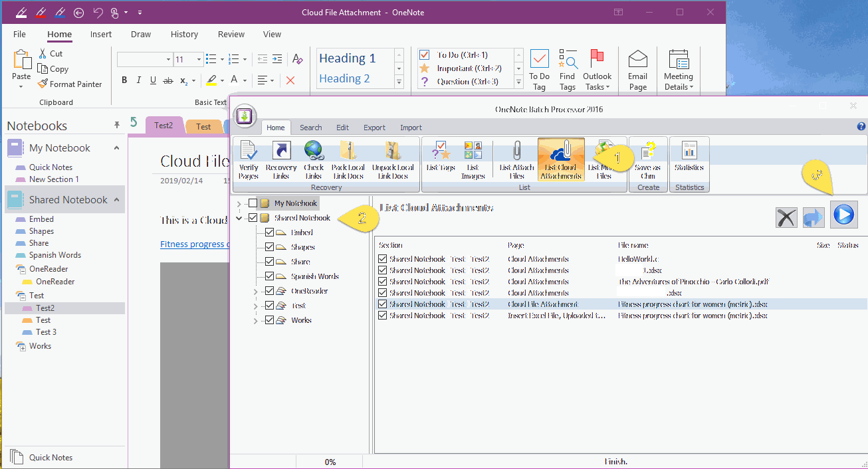Uncheck HelloWorld.c row checkbox
The width and height of the screenshot is (868, 469).
382,259
